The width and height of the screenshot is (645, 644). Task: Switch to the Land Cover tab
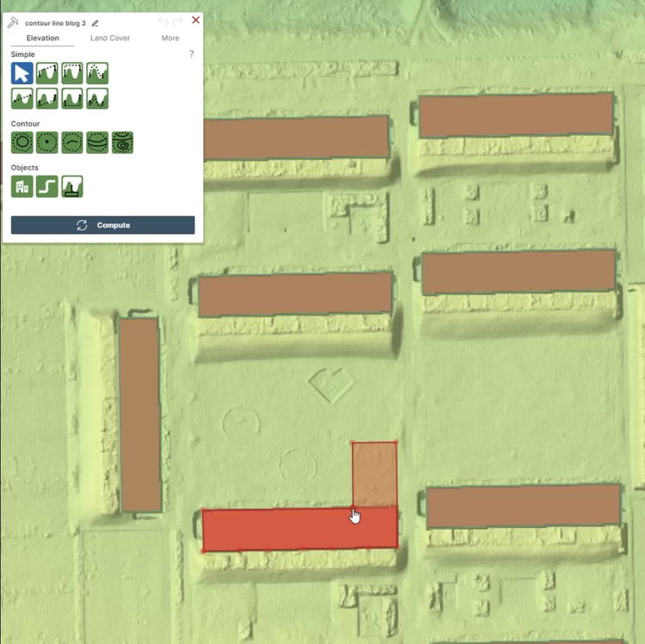click(x=110, y=38)
